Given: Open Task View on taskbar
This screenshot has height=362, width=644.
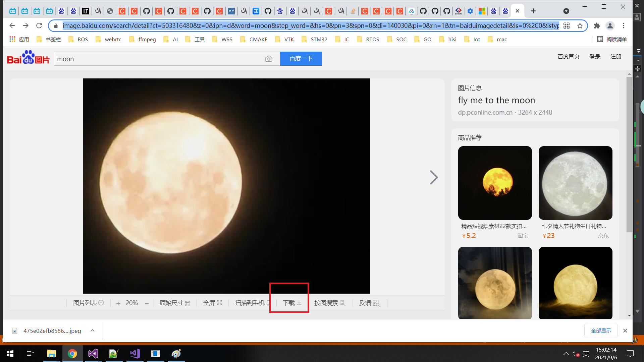Looking at the screenshot, I should click(30, 354).
